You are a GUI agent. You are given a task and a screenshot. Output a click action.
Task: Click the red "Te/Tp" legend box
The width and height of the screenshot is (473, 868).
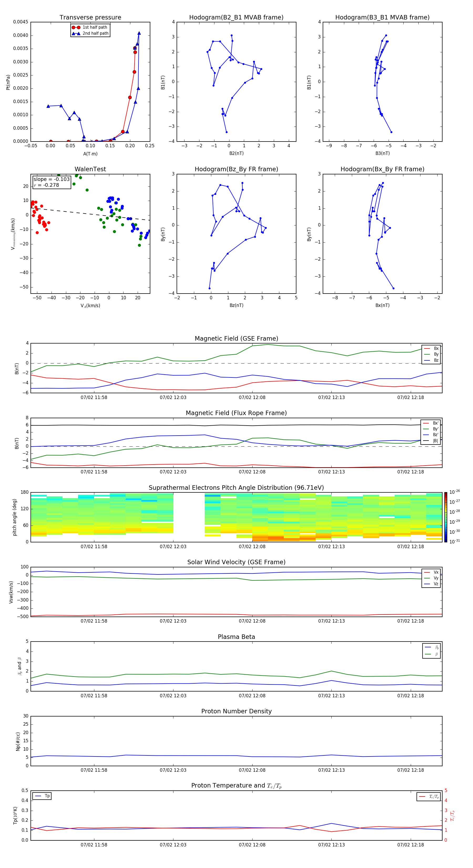click(429, 796)
